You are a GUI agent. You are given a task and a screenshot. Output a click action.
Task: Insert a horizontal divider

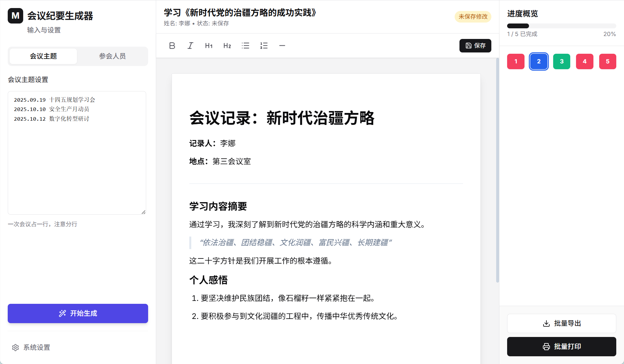tap(282, 46)
